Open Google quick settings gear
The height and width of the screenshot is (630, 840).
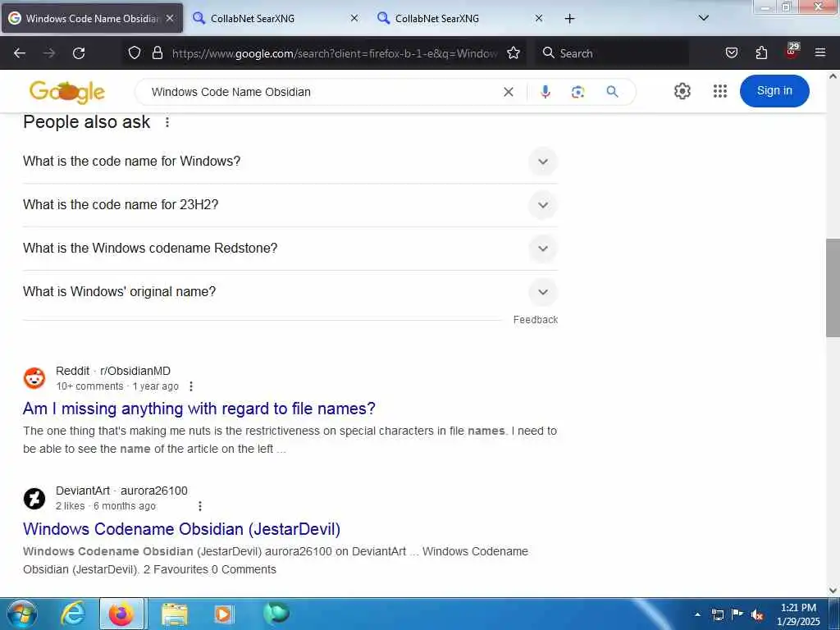point(682,91)
